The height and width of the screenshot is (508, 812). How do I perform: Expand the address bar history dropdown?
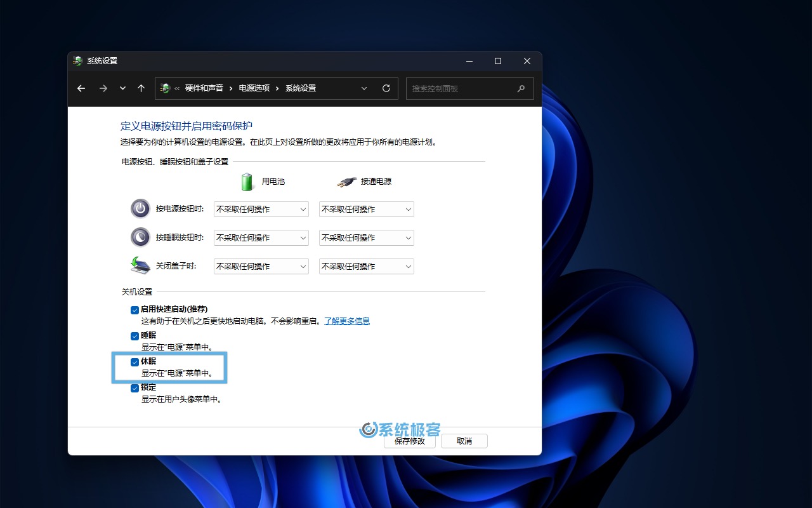[x=364, y=88]
